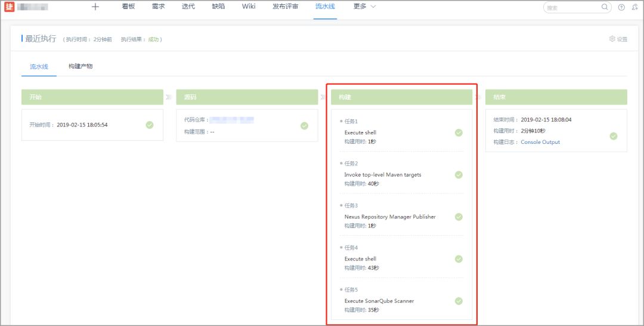The image size is (644, 326).
Task: Open the help question mark icon
Action: [621, 7]
